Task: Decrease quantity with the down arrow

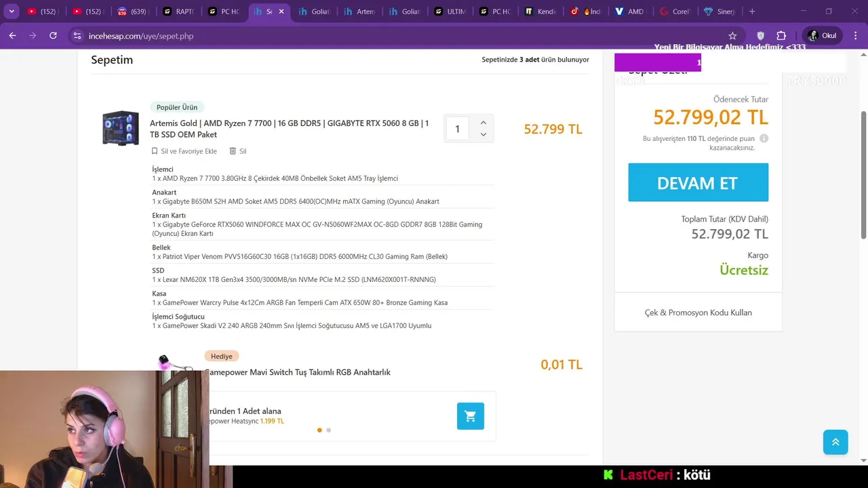Action: tap(483, 134)
